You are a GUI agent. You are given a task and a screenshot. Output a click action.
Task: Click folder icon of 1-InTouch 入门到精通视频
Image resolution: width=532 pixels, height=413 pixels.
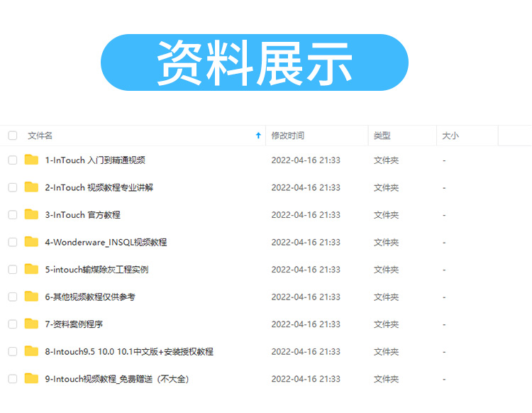coord(31,160)
